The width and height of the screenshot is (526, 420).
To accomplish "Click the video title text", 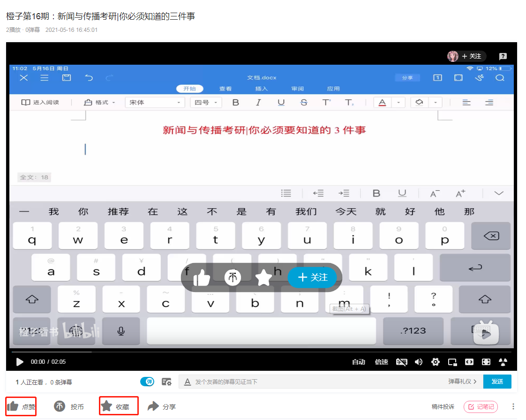I will tap(100, 16).
